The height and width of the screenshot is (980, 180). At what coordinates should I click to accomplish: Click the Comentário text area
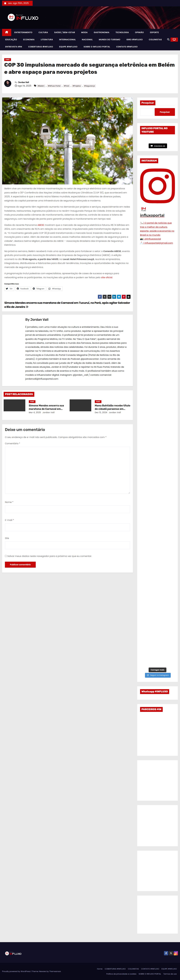[67, 470]
